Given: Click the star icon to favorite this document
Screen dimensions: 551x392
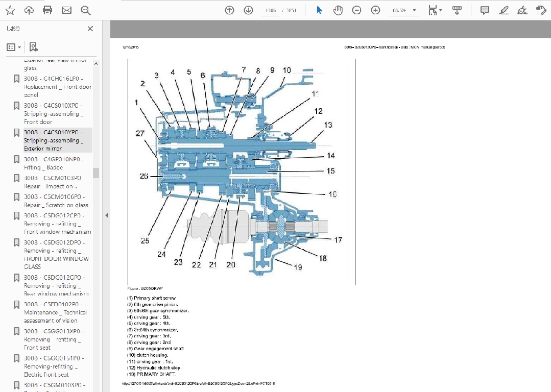Looking at the screenshot, I should [10, 10].
